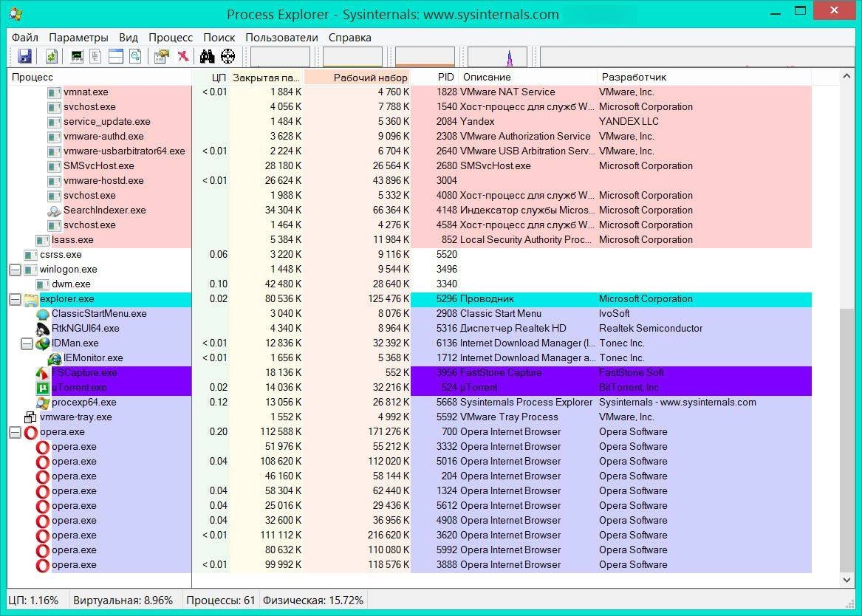
Task: Sort by the Разработчик column header
Action: point(704,78)
